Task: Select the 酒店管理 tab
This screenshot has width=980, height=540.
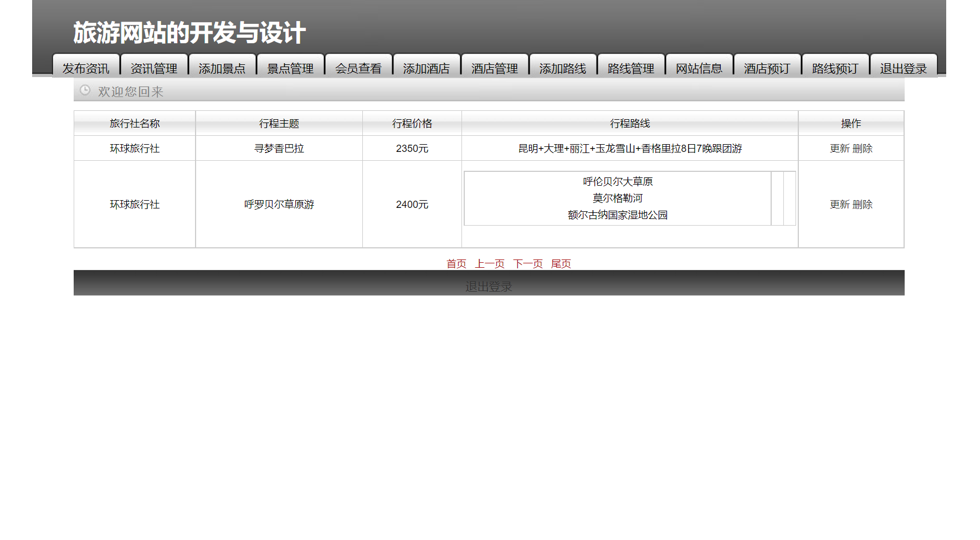Action: pos(495,68)
